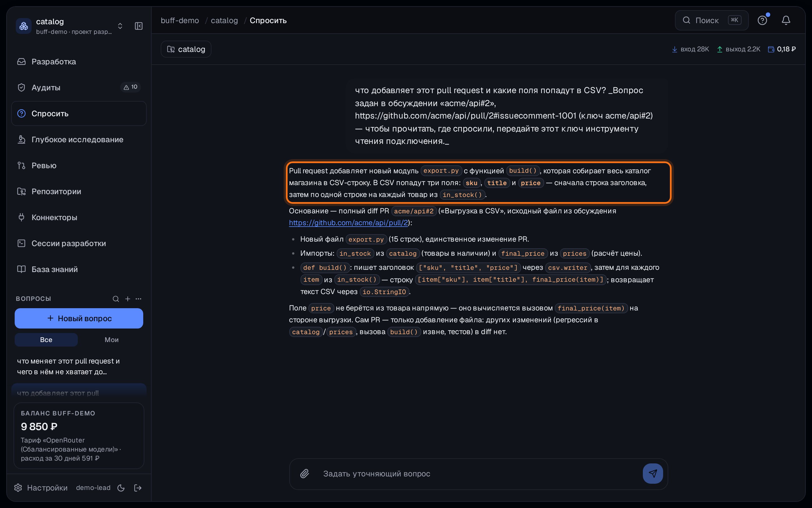
Task: Click the logout icon
Action: (x=138, y=488)
